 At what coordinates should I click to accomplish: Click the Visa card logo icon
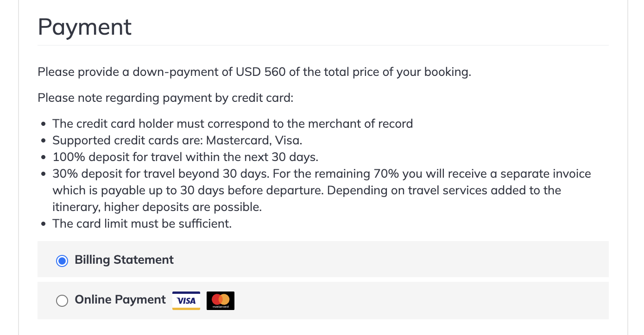point(186,300)
